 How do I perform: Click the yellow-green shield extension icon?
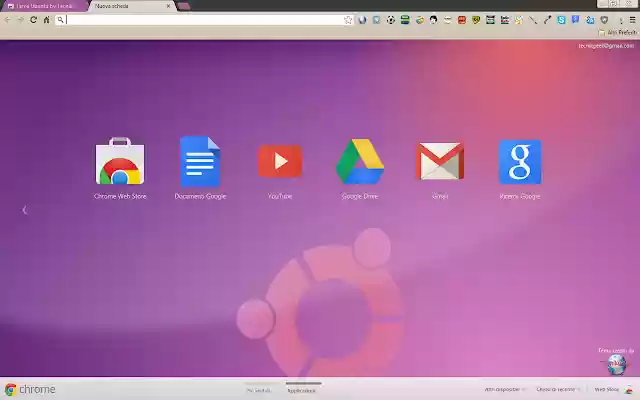click(476, 20)
